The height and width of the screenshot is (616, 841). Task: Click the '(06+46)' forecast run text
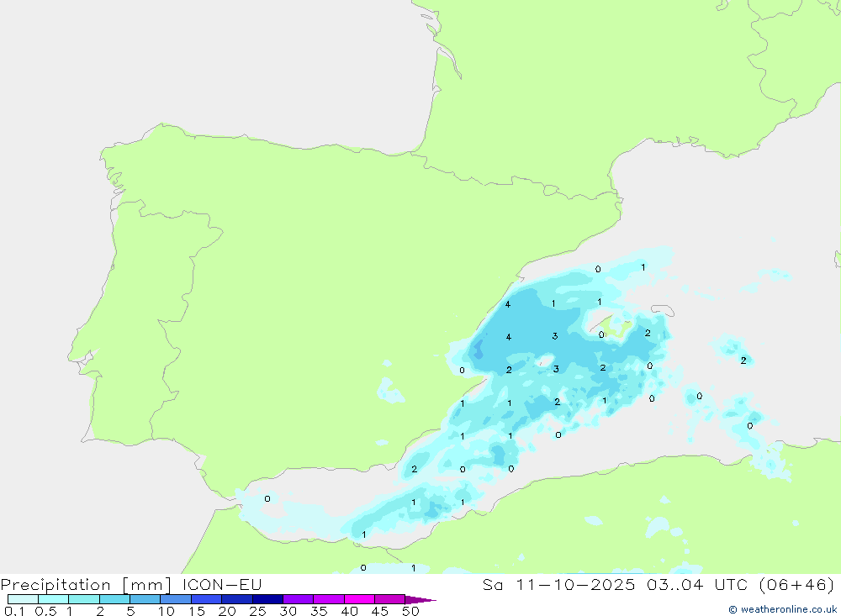(x=797, y=584)
